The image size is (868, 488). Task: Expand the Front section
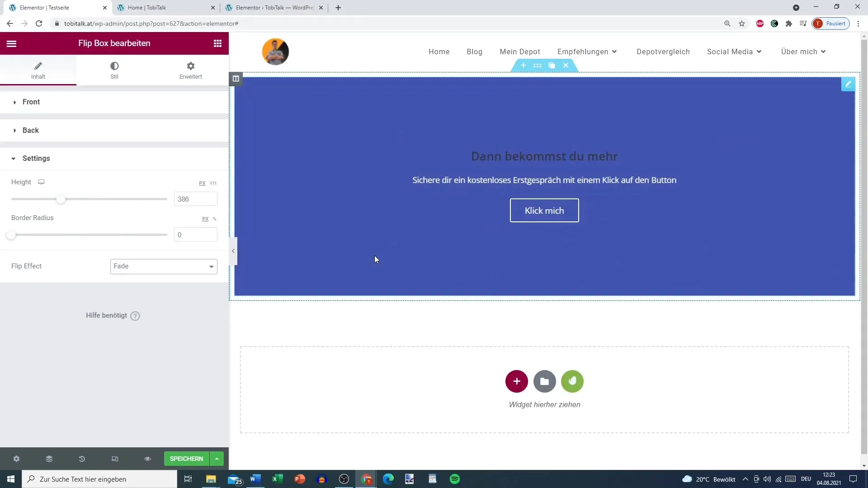click(x=114, y=102)
